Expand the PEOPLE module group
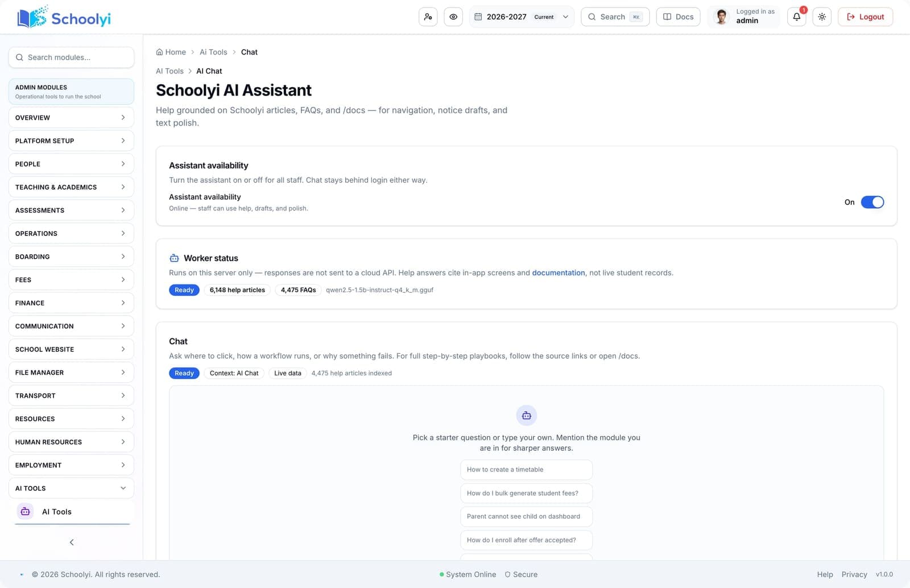The width and height of the screenshot is (910, 588). tap(71, 164)
